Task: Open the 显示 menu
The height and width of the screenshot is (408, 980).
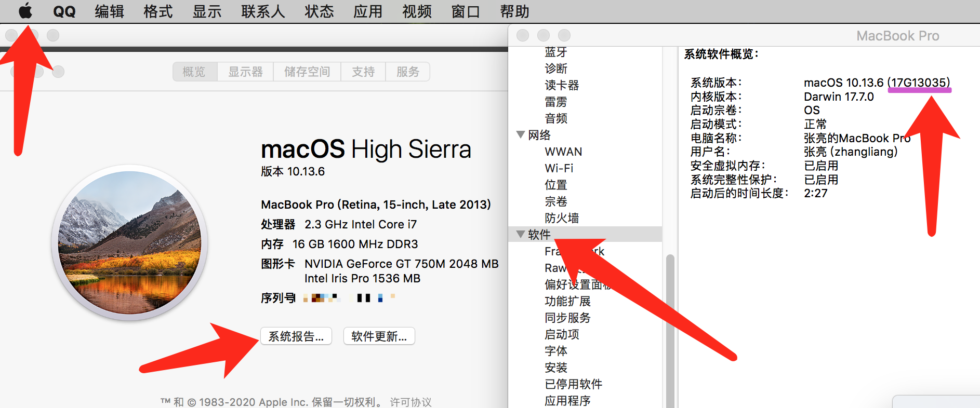Action: coord(207,11)
